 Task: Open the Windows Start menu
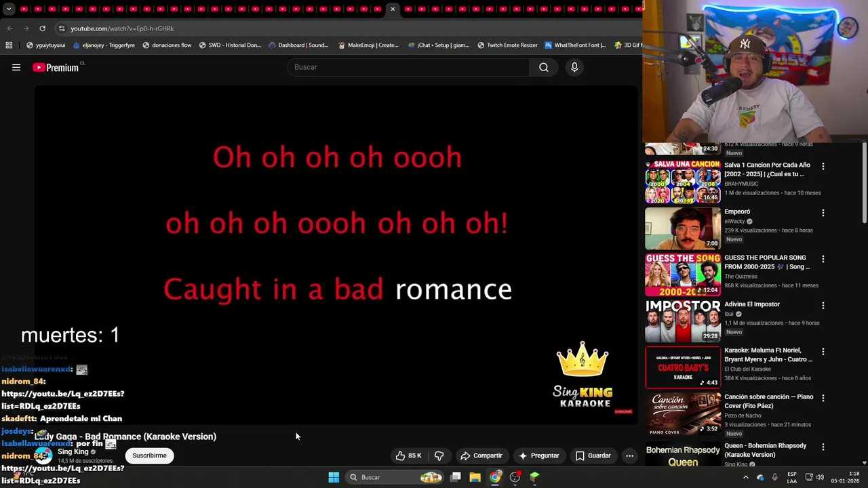pos(334,477)
